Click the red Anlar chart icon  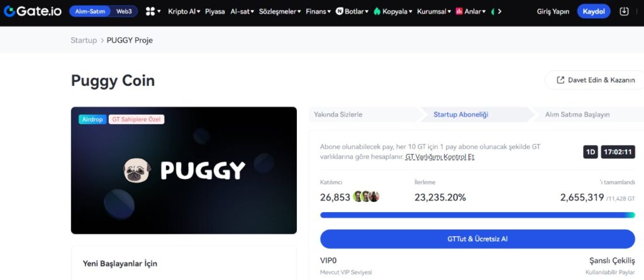pyautogui.click(x=459, y=11)
